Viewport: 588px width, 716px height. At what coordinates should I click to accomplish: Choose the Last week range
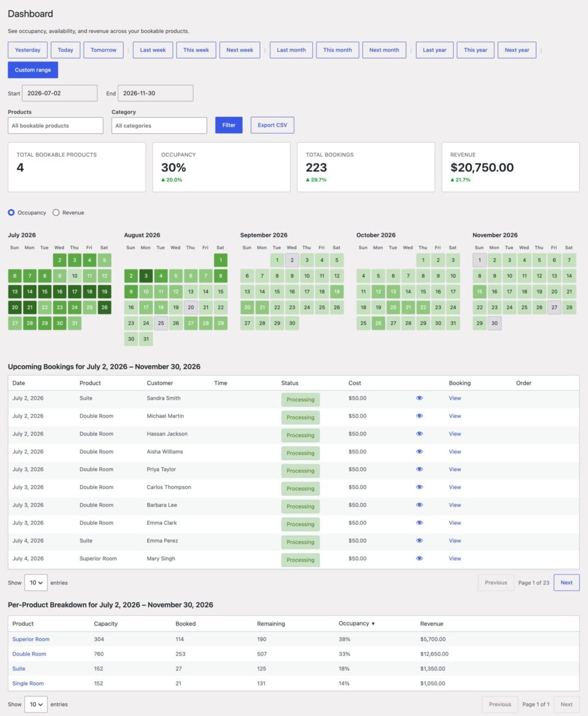click(153, 50)
